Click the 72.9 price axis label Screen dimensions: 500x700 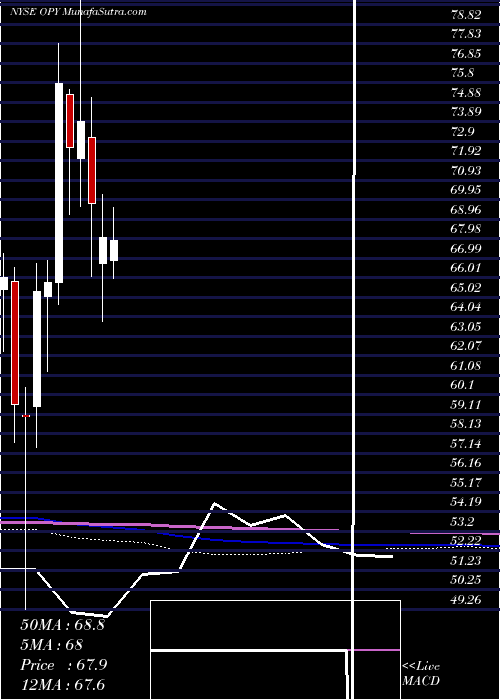[463, 132]
